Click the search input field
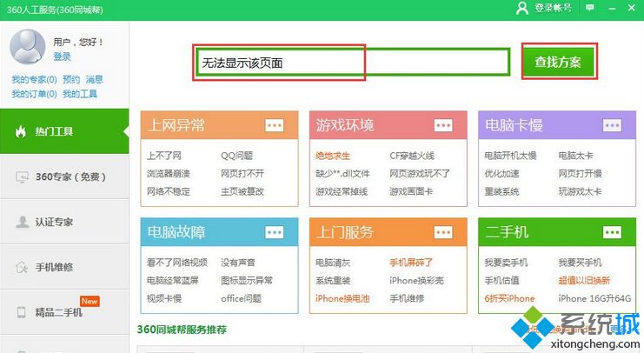This screenshot has width=644, height=353. point(353,63)
